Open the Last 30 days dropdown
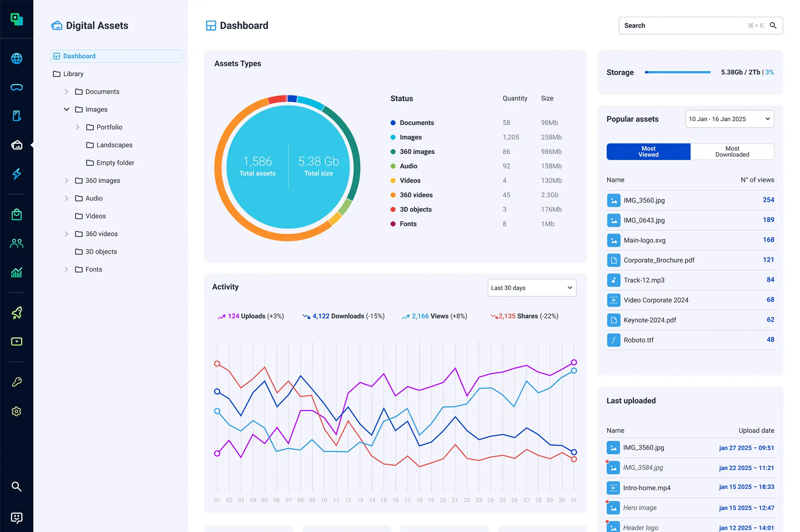 tap(532, 287)
